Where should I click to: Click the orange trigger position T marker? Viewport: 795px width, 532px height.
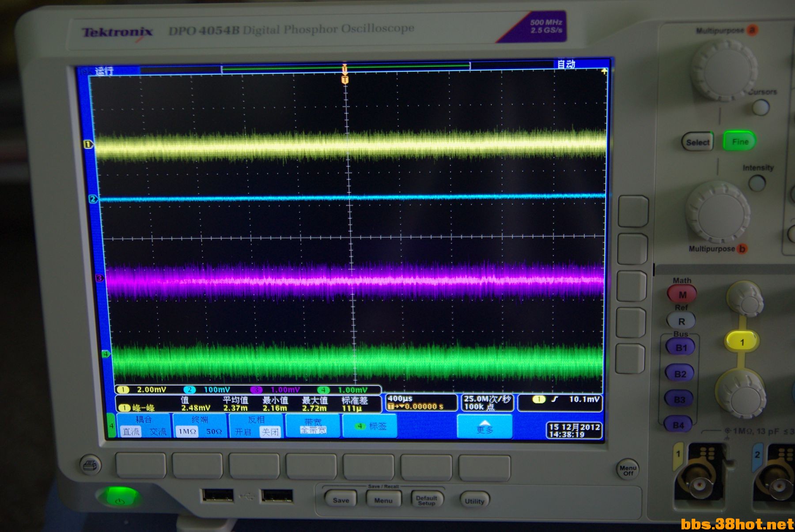(345, 79)
